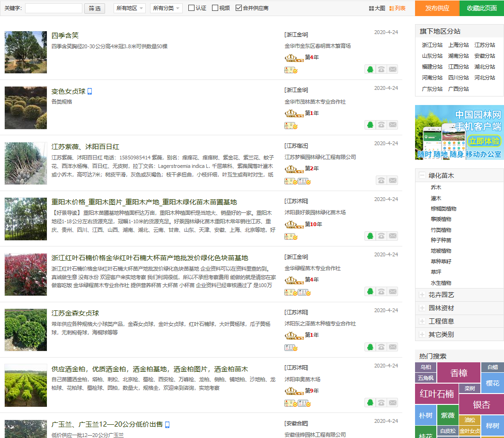The image size is (504, 438).
Task: Toggle the 视频 checkbox
Action: [x=215, y=8]
